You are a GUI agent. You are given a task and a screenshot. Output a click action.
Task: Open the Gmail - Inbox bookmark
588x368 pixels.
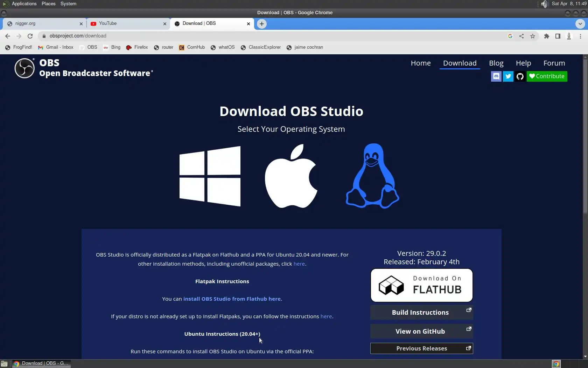pos(56,47)
